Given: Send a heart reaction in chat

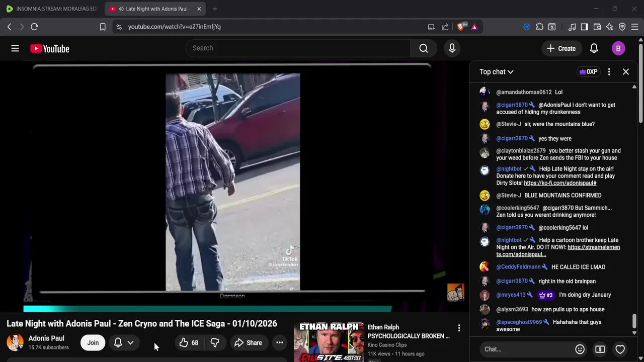Looking at the screenshot, I should [x=620, y=349].
